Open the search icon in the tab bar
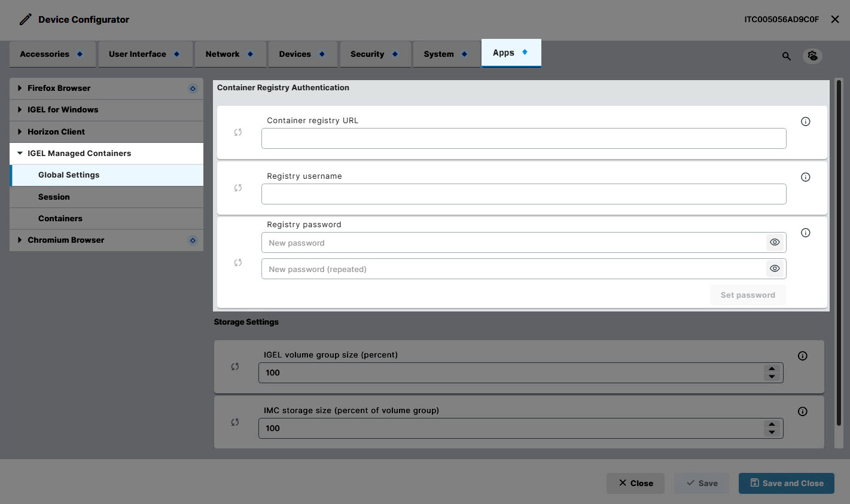This screenshot has width=850, height=504. [787, 56]
